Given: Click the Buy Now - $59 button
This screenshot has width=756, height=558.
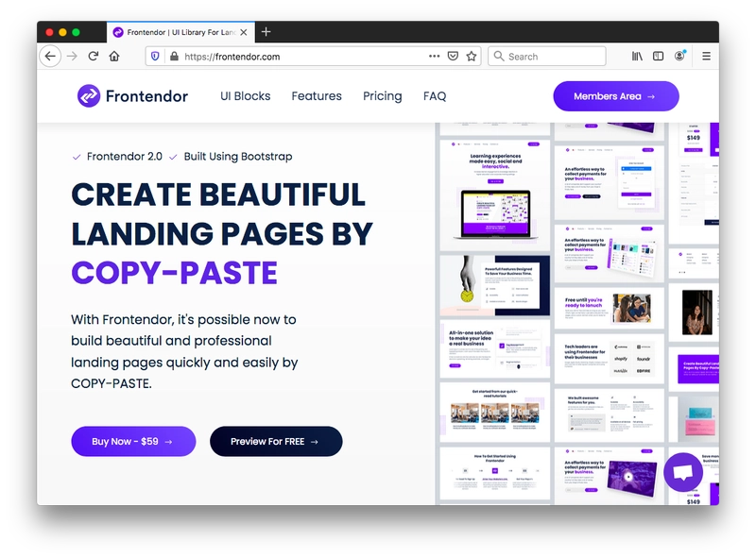Looking at the screenshot, I should (x=133, y=441).
